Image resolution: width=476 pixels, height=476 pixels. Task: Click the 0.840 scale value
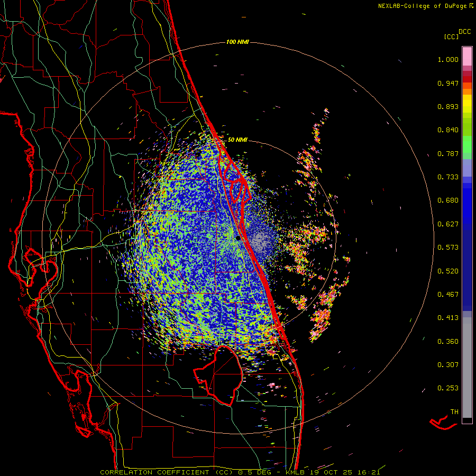click(448, 130)
